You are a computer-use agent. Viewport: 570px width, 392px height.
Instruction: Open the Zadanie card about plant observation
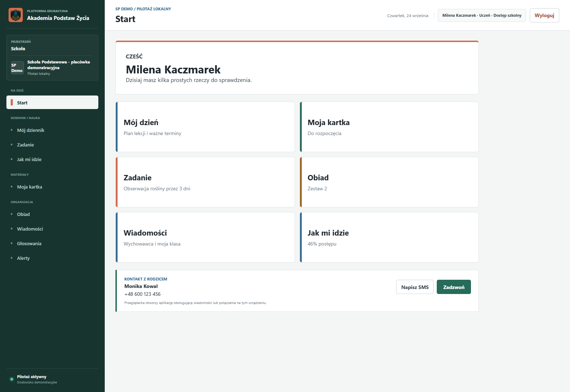click(205, 182)
